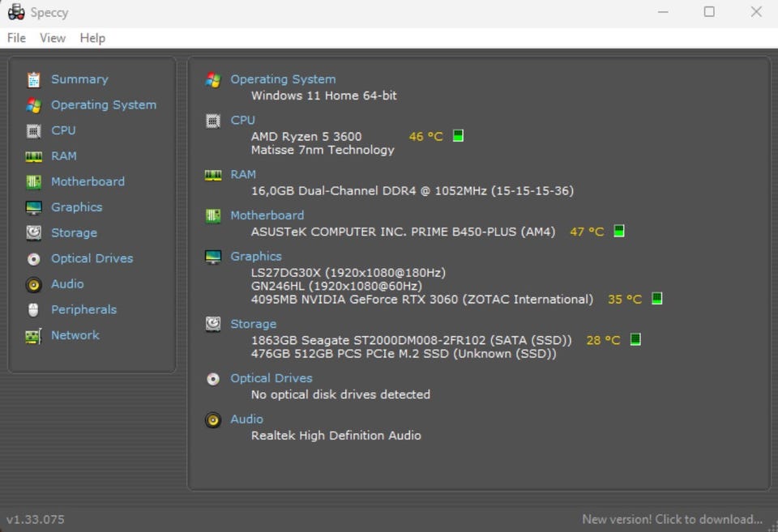Click the Storage drive icon in sidebar
Image resolution: width=778 pixels, height=532 pixels.
coord(34,232)
